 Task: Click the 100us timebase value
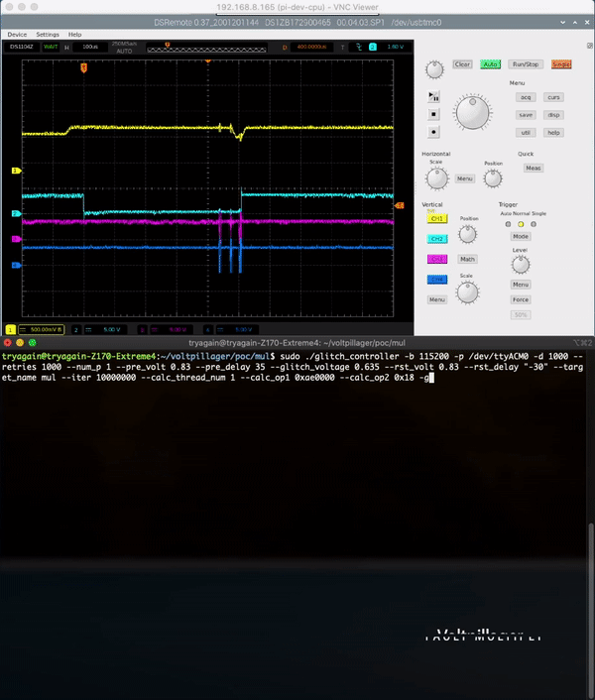click(x=89, y=47)
